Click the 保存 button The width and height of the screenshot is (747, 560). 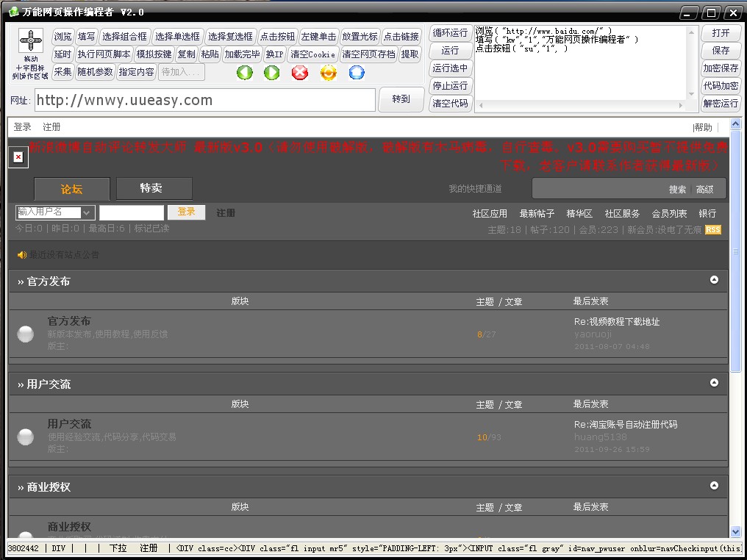coord(721,51)
